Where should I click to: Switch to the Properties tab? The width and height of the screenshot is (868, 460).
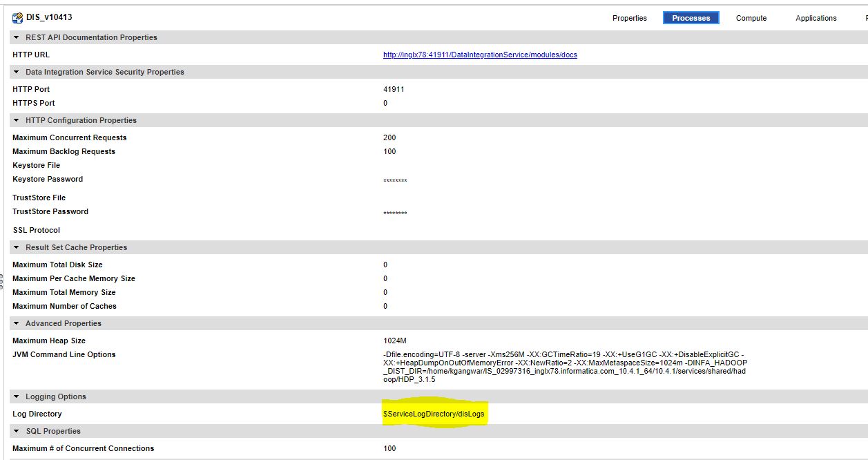pos(630,18)
